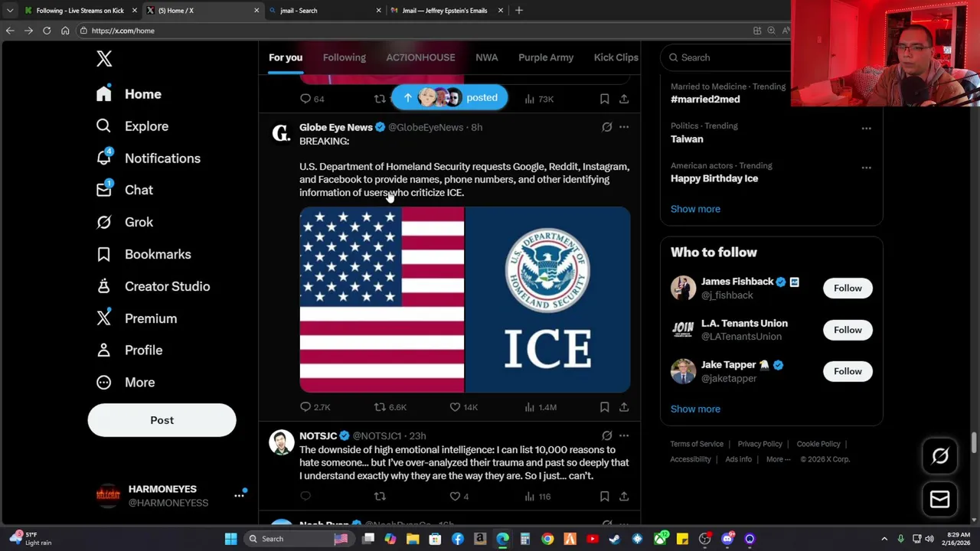This screenshot has height=551, width=980.
Task: Open Happy Birthday Ice trend options
Action: point(866,168)
